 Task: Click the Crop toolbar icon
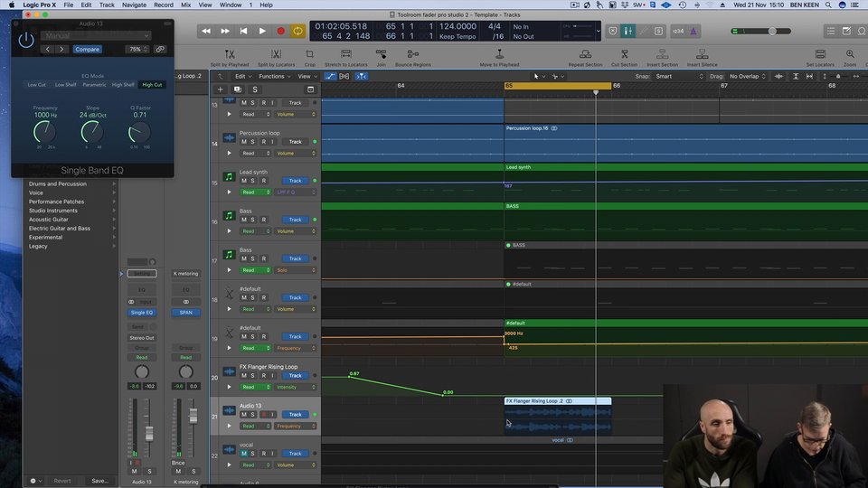tap(309, 57)
